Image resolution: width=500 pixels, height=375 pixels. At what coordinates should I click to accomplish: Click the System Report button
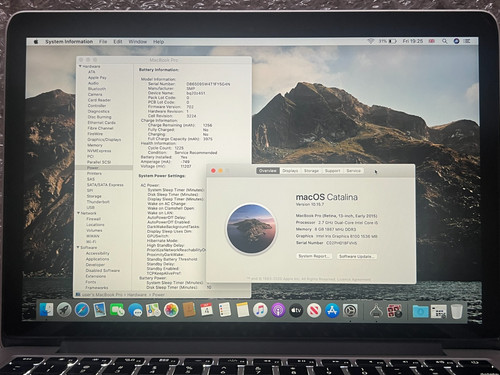tap(314, 256)
